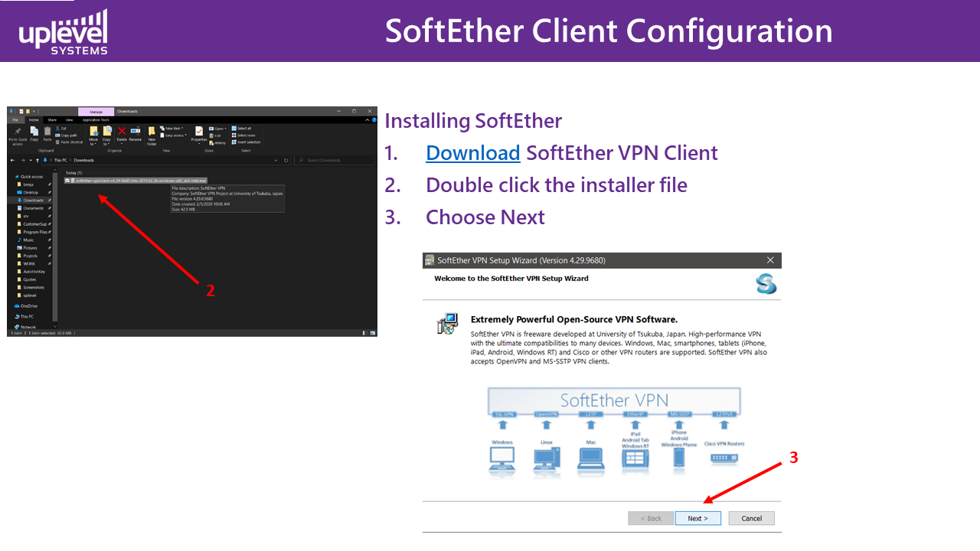Open recent locations dropdown arrow in Explorer

coord(30,161)
